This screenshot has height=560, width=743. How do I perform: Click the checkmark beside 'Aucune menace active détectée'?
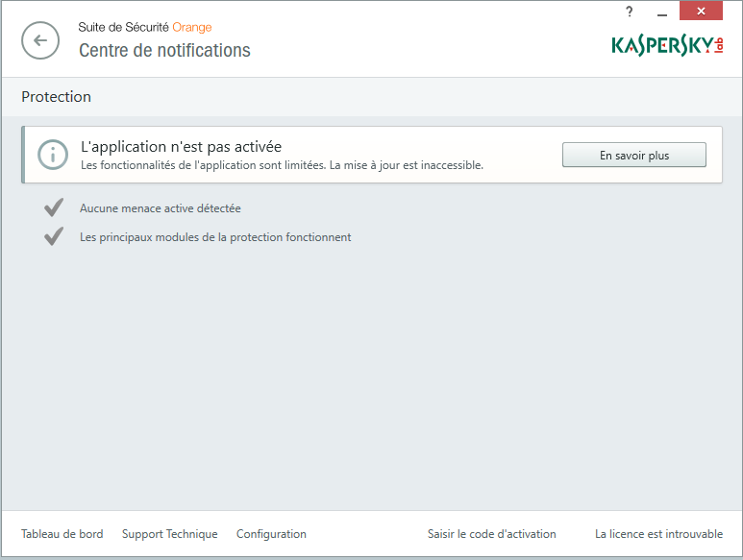[54, 207]
